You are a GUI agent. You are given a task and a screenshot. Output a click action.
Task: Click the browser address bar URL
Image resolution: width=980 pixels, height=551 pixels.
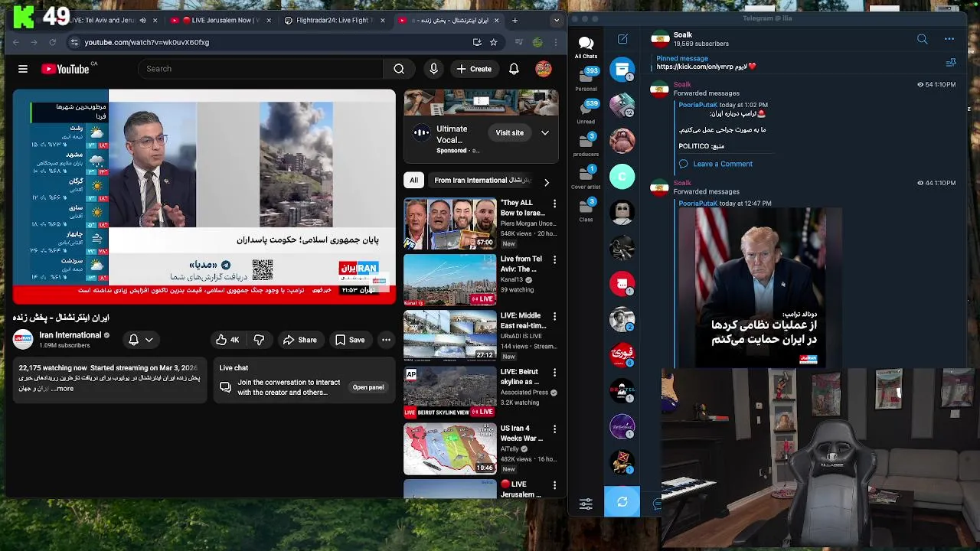tap(147, 42)
